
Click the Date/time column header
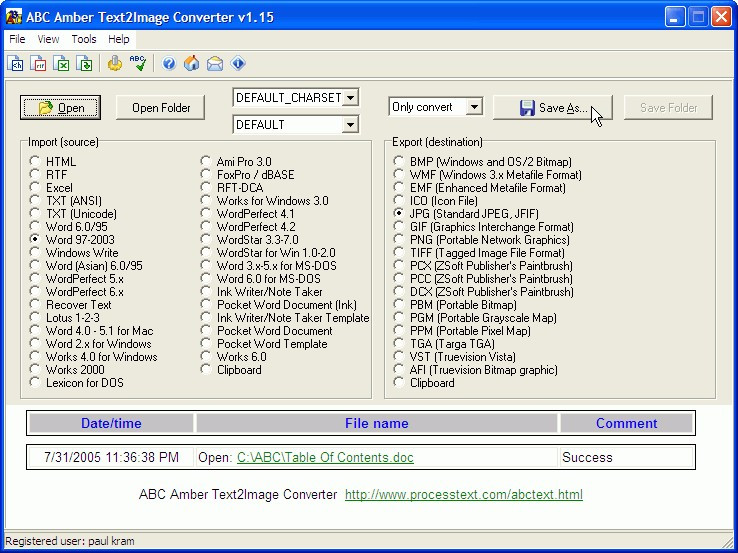[x=111, y=423]
